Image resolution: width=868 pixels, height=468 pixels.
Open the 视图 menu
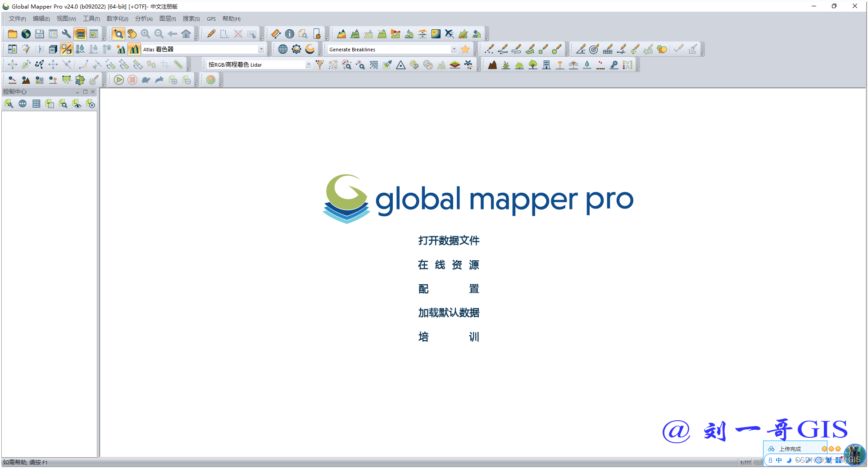(66, 19)
